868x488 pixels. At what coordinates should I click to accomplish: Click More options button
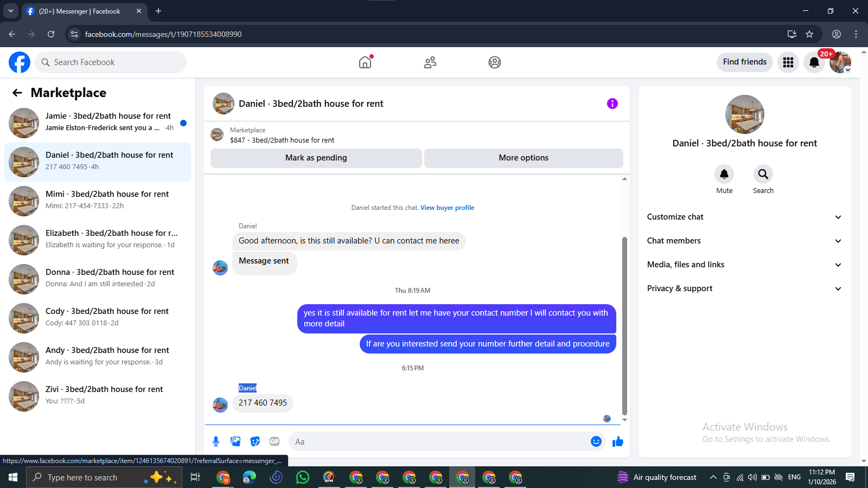[524, 158]
